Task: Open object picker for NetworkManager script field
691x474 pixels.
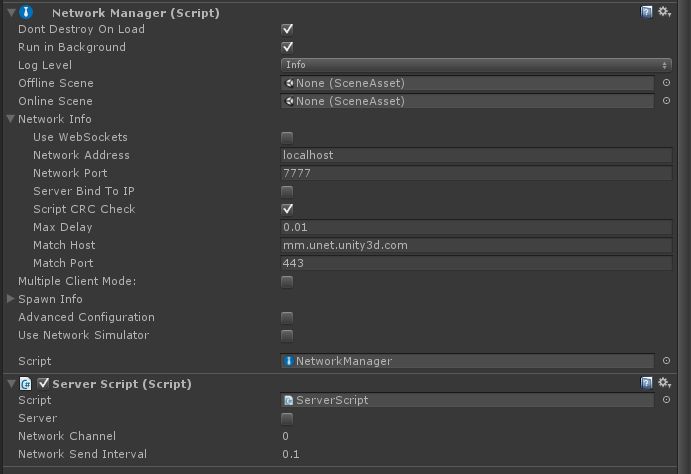Action: click(666, 361)
